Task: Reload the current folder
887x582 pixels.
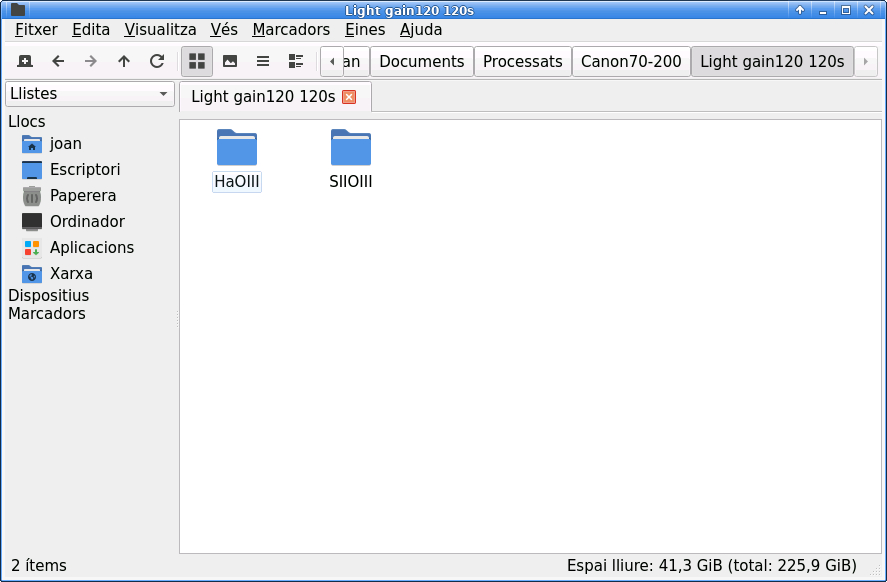Action: [x=157, y=61]
